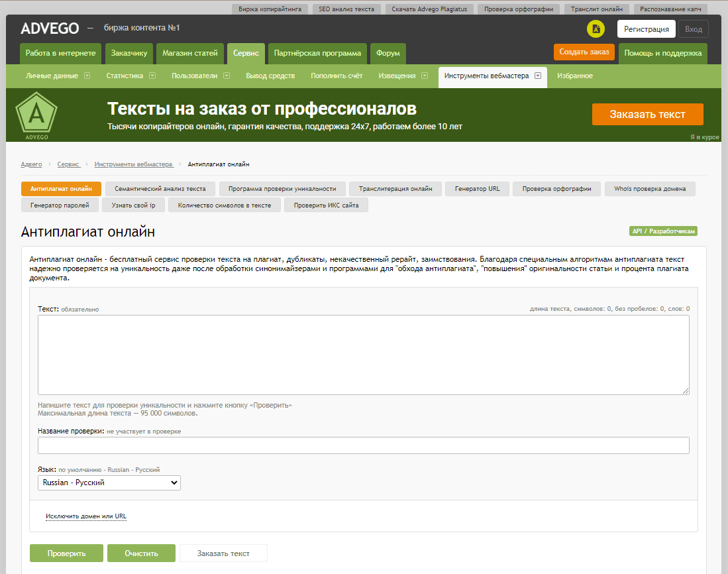Viewport: 728px width, 574px height.
Task: Focus the Название проверки input field
Action: (364, 445)
